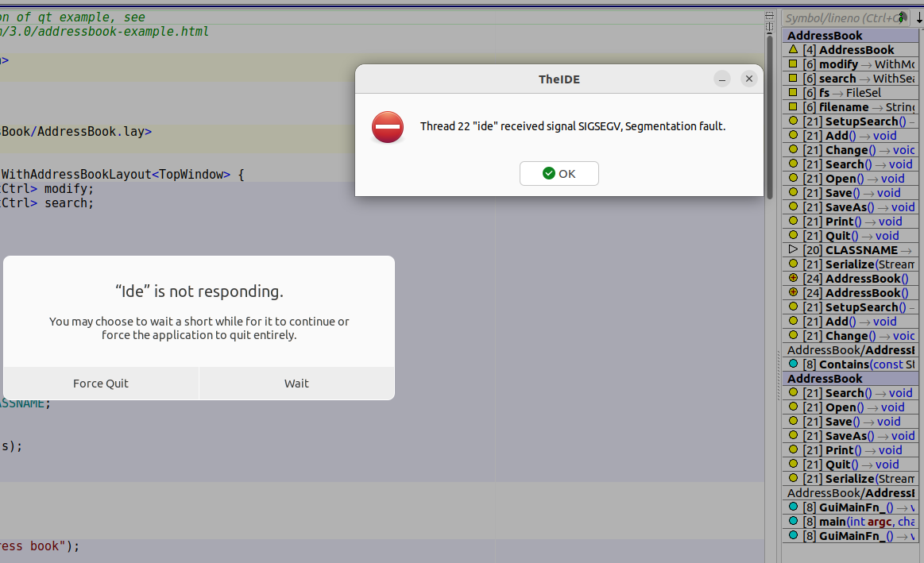Image resolution: width=924 pixels, height=563 pixels.
Task: Focus the Symbol/lineno search input
Action: click(x=838, y=17)
